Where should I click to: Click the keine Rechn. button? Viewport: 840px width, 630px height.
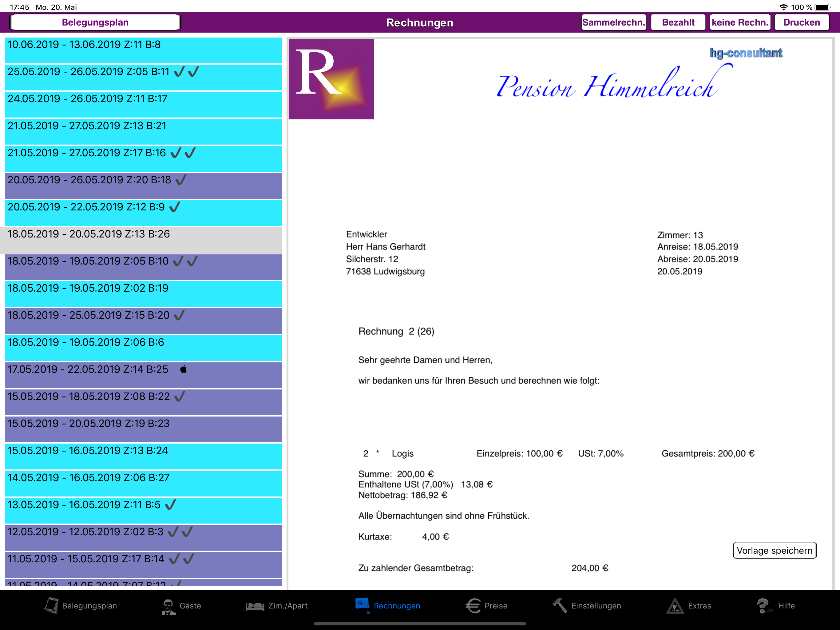[x=740, y=22]
